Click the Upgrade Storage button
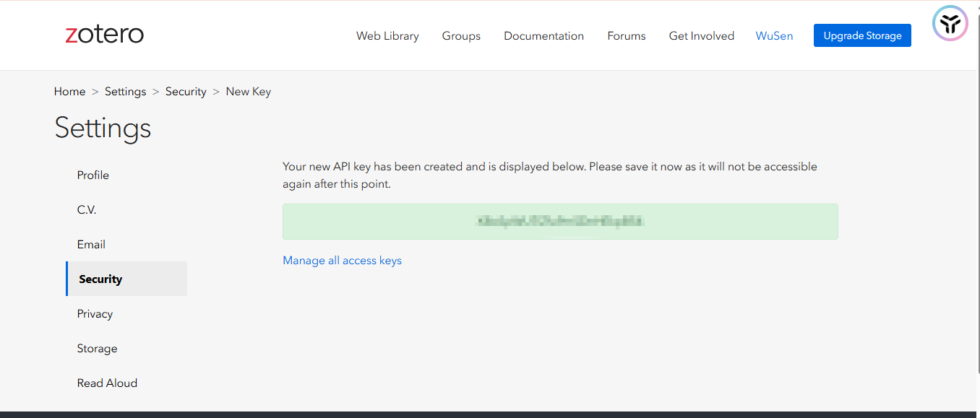The height and width of the screenshot is (418, 980). click(862, 35)
